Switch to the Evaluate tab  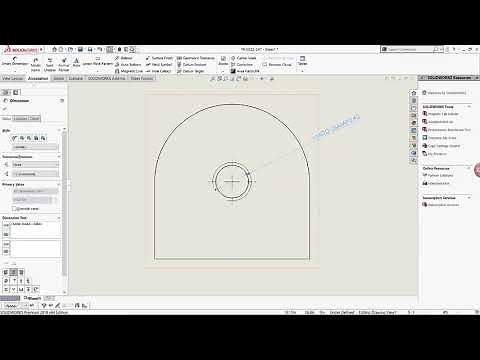(x=76, y=78)
